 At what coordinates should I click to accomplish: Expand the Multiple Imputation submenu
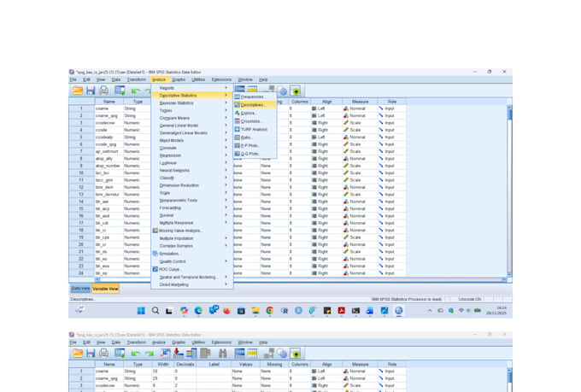pyautogui.click(x=192, y=238)
